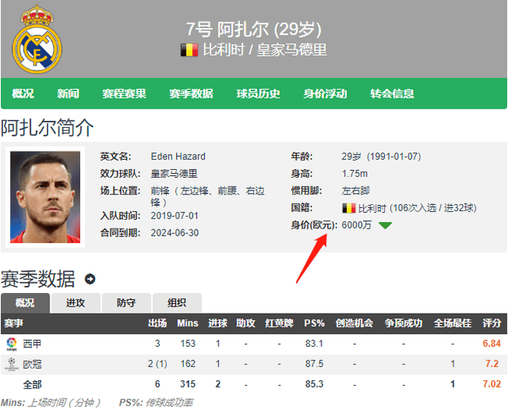Switch to the 进攻 stats tab

click(75, 302)
